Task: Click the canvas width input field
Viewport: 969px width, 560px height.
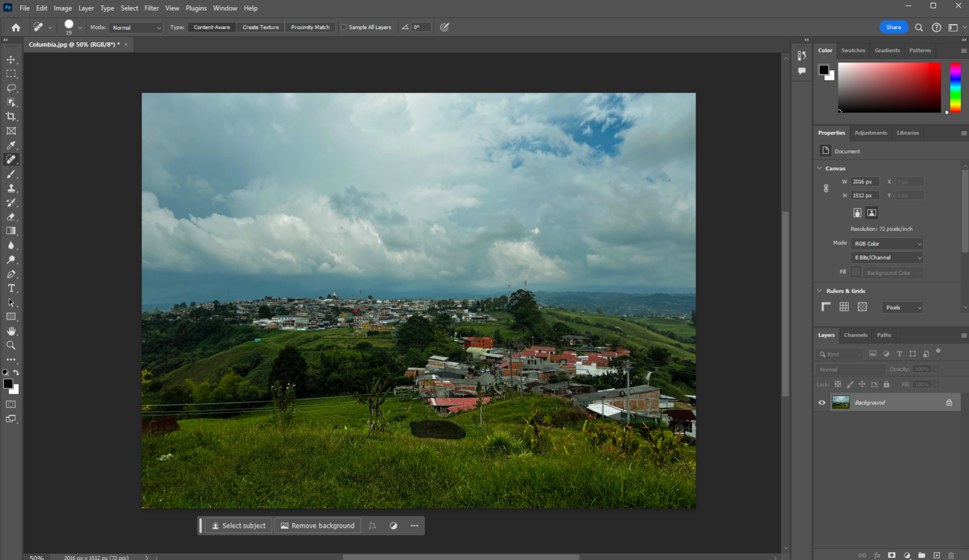Action: 865,181
